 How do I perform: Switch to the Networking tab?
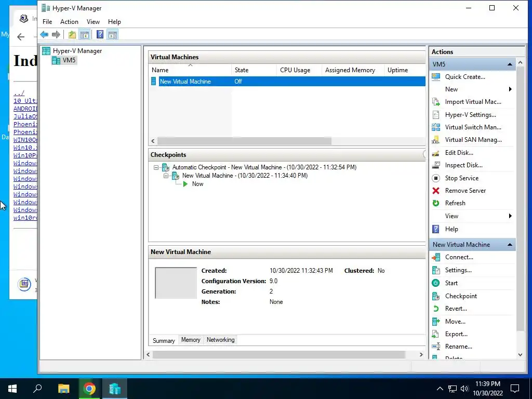click(220, 340)
